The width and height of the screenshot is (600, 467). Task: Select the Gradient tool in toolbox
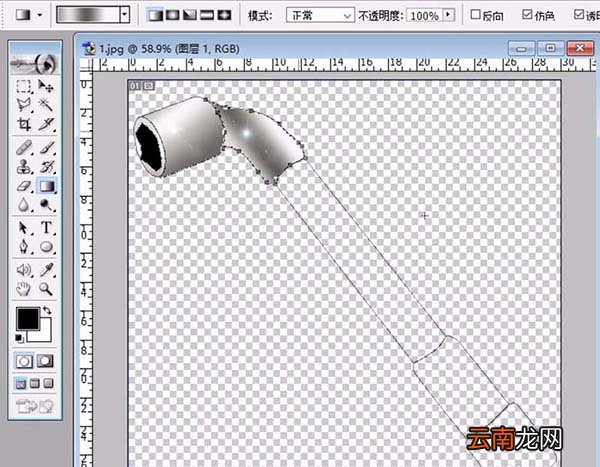coord(46,186)
